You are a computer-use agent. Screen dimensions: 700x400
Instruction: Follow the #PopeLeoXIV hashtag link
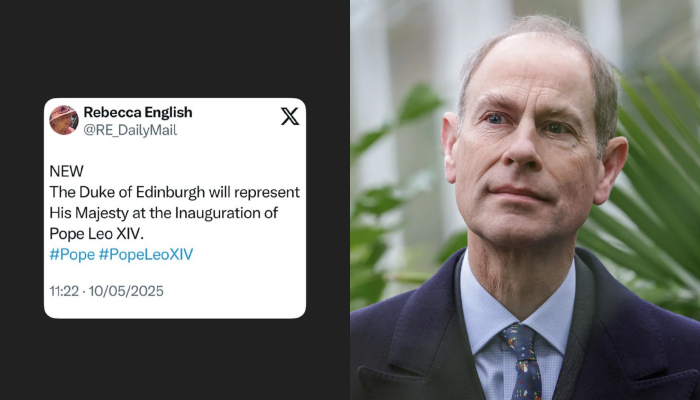click(x=146, y=254)
